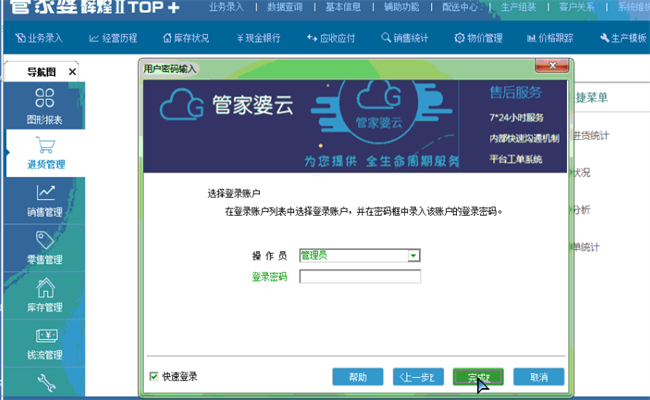The height and width of the screenshot is (400, 650).
Task: Open the 配送中心 menu
Action: tap(460, 7)
